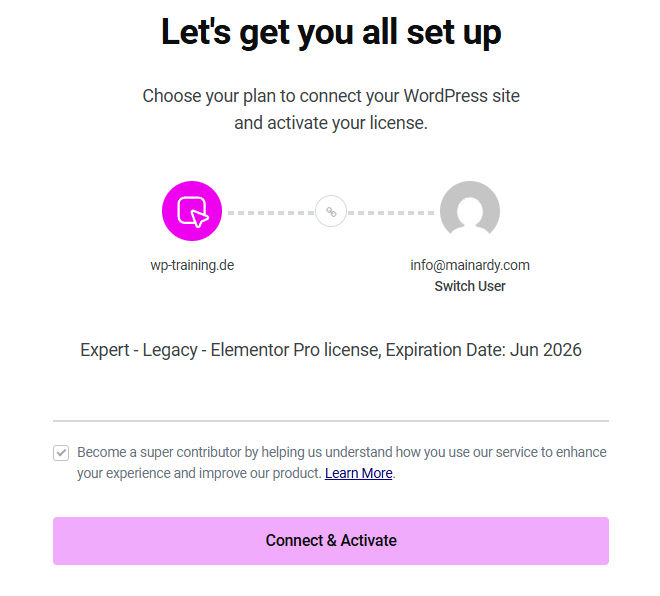This screenshot has height=596, width=660.
Task: Toggle the super contributor checkbox
Action: click(61, 453)
